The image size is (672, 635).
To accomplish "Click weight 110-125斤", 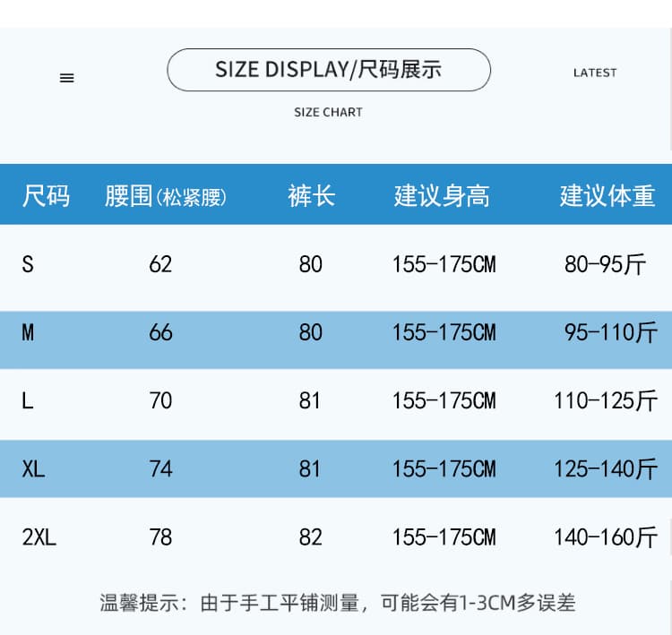I will 606,401.
